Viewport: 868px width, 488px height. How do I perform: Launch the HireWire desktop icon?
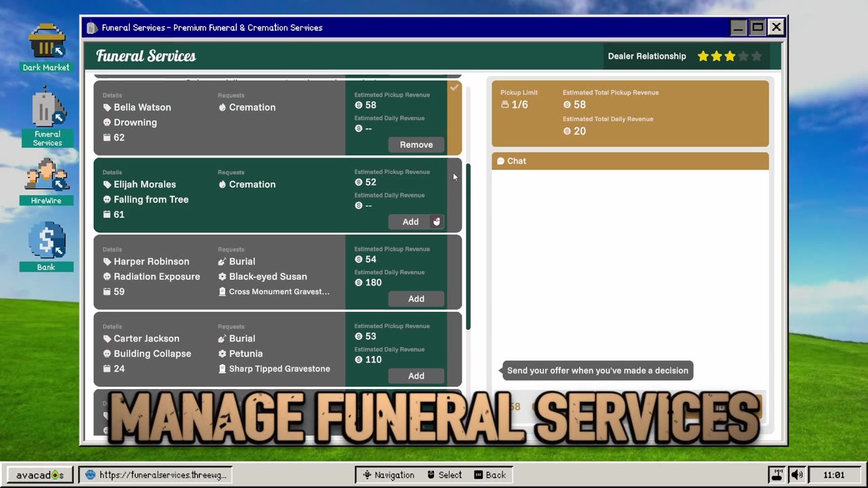(46, 179)
